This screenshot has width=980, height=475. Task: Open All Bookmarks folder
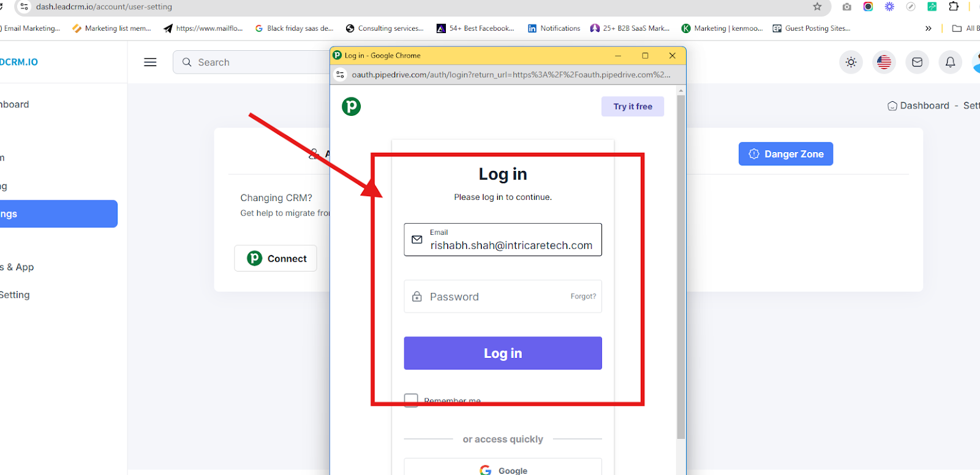pos(966,28)
